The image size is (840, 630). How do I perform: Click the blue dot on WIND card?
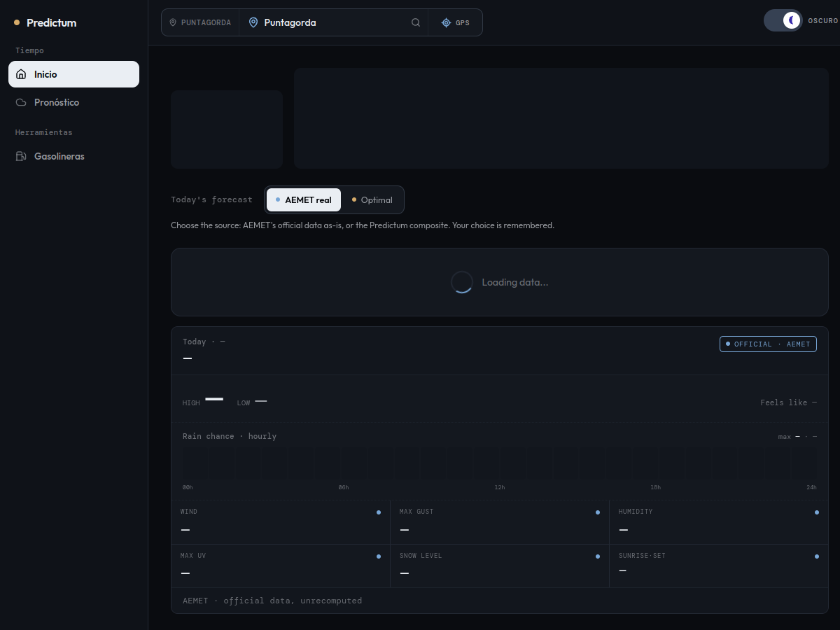click(379, 512)
